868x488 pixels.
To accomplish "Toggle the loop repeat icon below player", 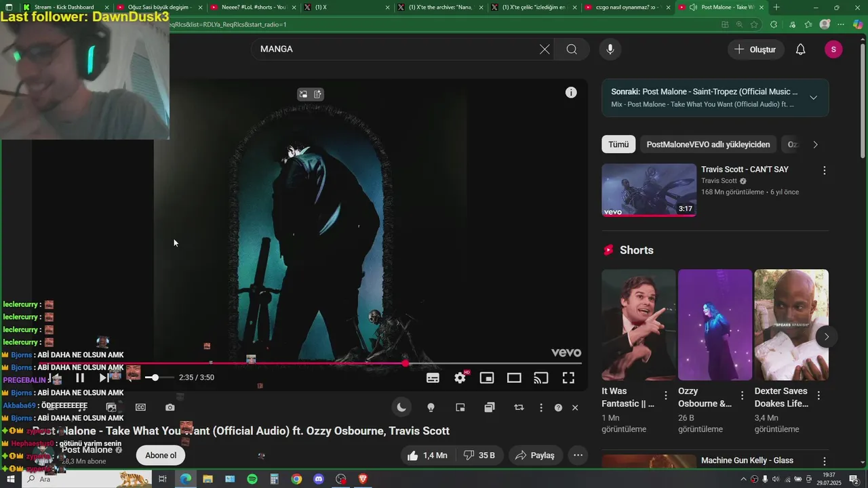I will tap(519, 407).
